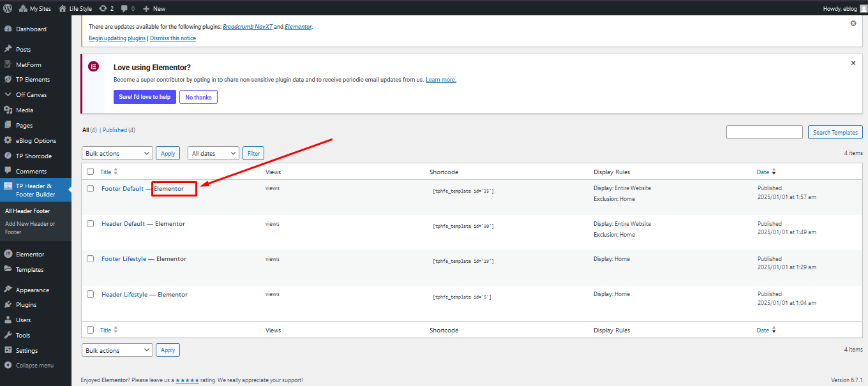This screenshot has width=868, height=386.
Task: Go to eBlog Options in sidebar
Action: click(36, 141)
